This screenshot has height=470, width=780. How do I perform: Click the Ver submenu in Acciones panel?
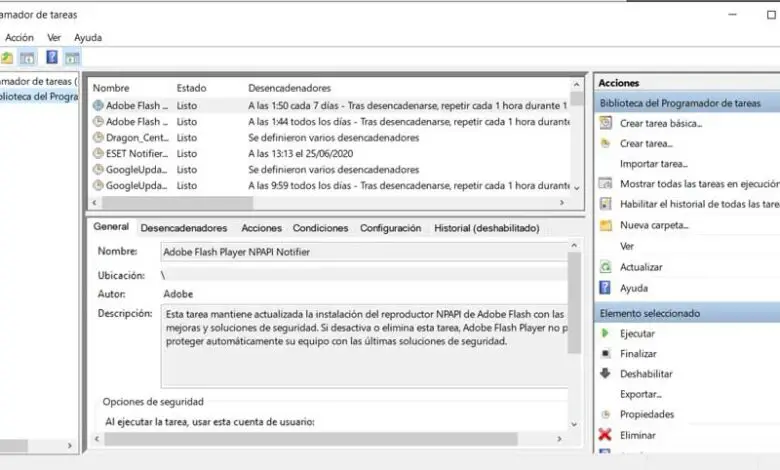pyautogui.click(x=627, y=246)
